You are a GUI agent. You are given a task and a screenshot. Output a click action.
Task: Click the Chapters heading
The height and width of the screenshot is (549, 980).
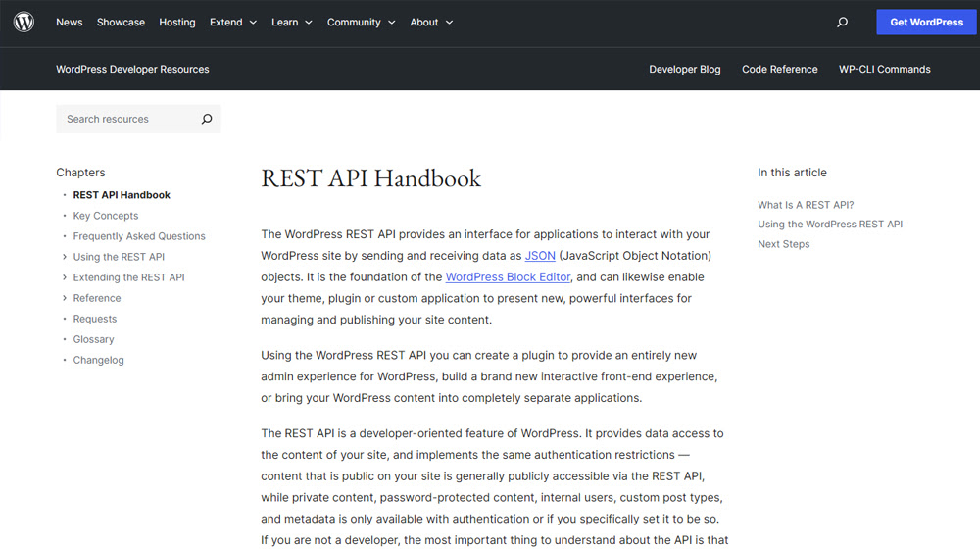(80, 173)
